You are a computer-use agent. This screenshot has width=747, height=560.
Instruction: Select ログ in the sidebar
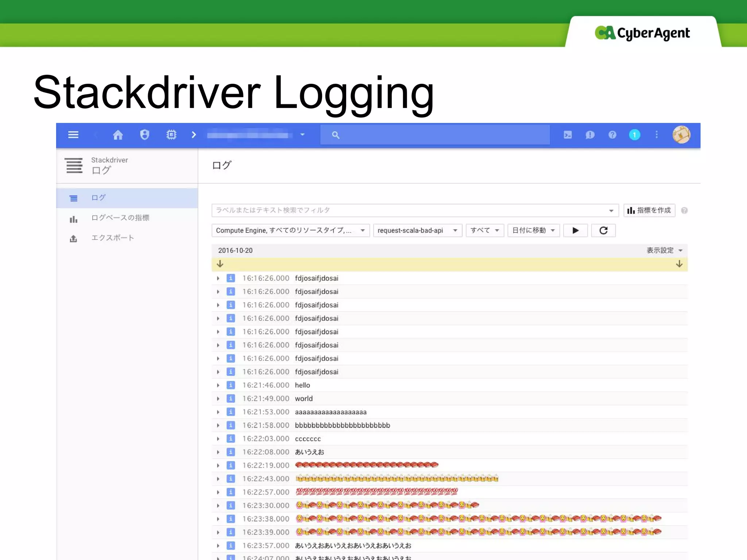[x=127, y=198]
